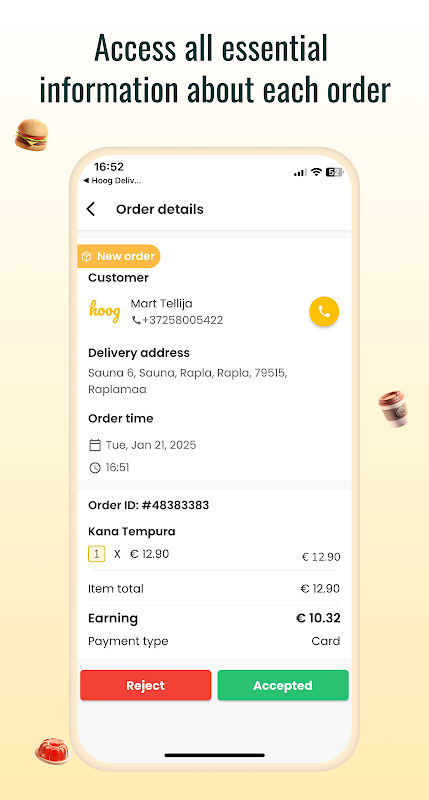
Task: Tap the clock icon beside 16:51
Action: (x=95, y=467)
